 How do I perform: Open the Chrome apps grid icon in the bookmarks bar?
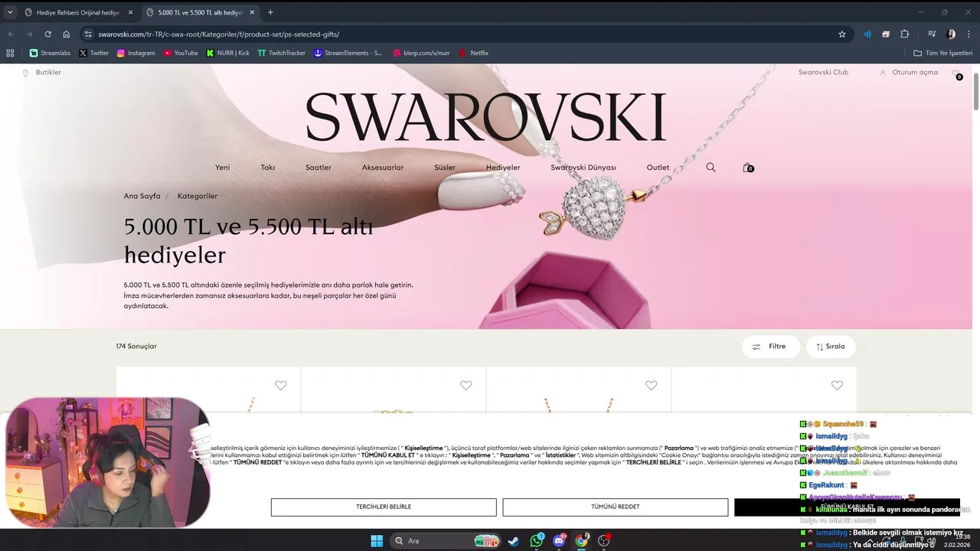pyautogui.click(x=10, y=53)
